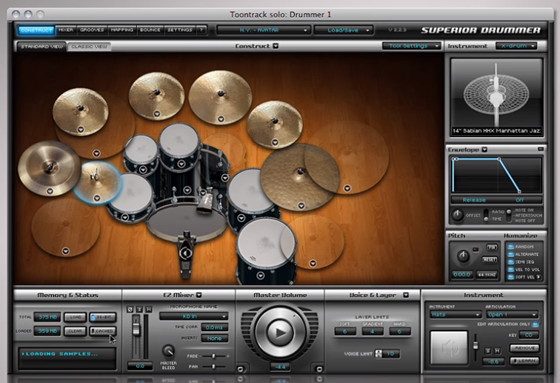Switch to the Mixer tab
This screenshot has width=560, height=383.
click(x=66, y=30)
